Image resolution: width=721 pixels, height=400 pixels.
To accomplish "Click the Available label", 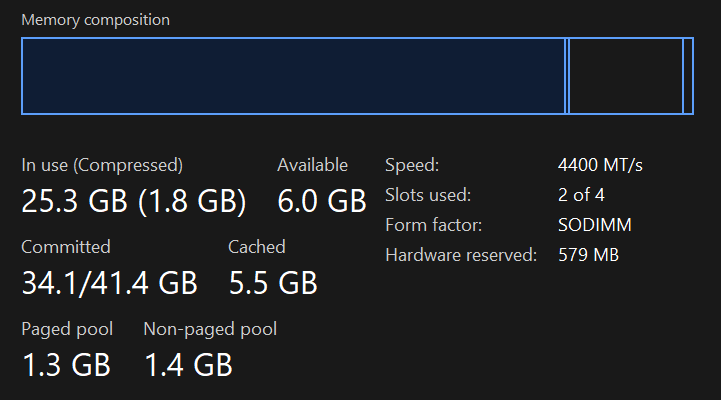I will pos(312,165).
